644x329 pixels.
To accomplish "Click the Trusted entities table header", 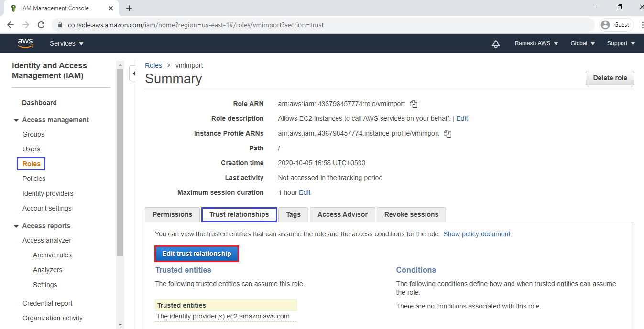I will click(226, 305).
